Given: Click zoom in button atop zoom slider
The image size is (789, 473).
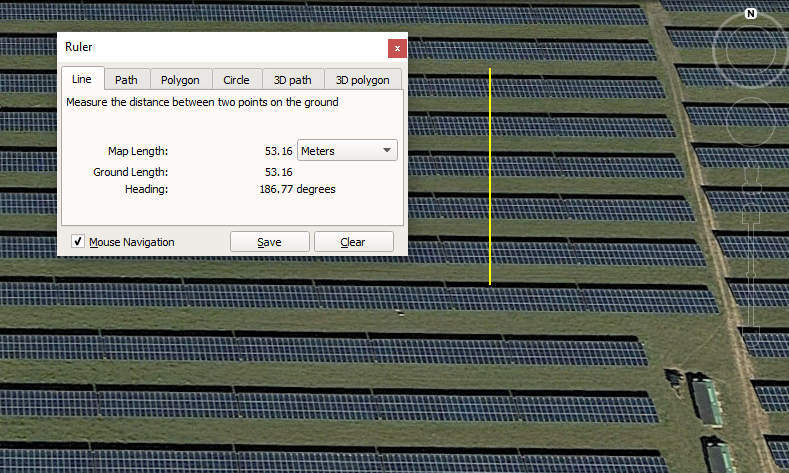Looking at the screenshot, I should point(751,215).
